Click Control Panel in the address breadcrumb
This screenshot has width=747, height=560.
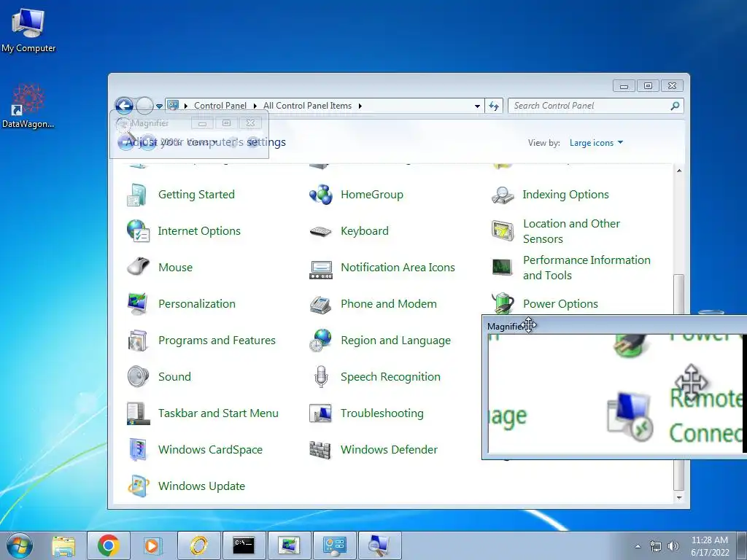[x=220, y=106]
